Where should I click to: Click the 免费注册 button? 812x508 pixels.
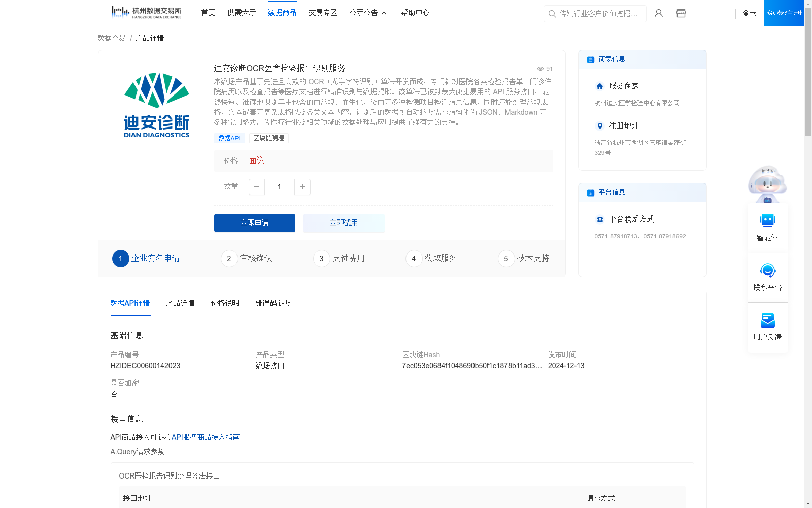point(784,13)
